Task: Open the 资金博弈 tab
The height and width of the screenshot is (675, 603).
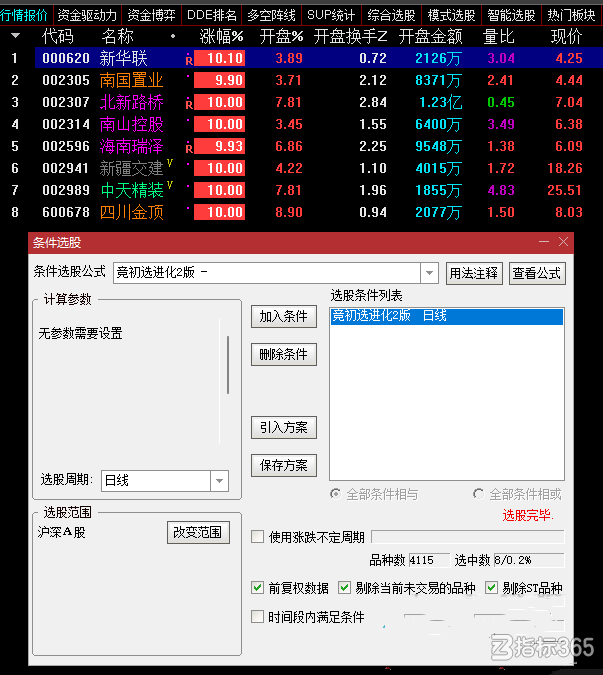Action: [152, 15]
